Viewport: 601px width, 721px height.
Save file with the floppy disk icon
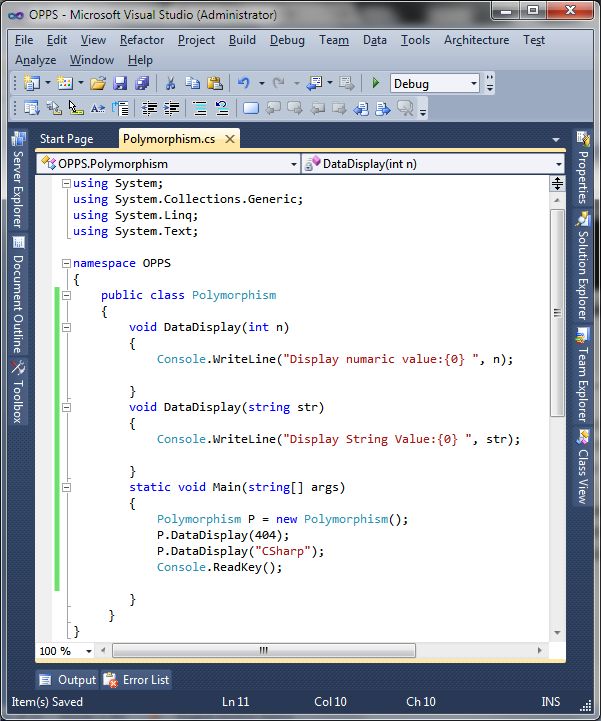(120, 83)
